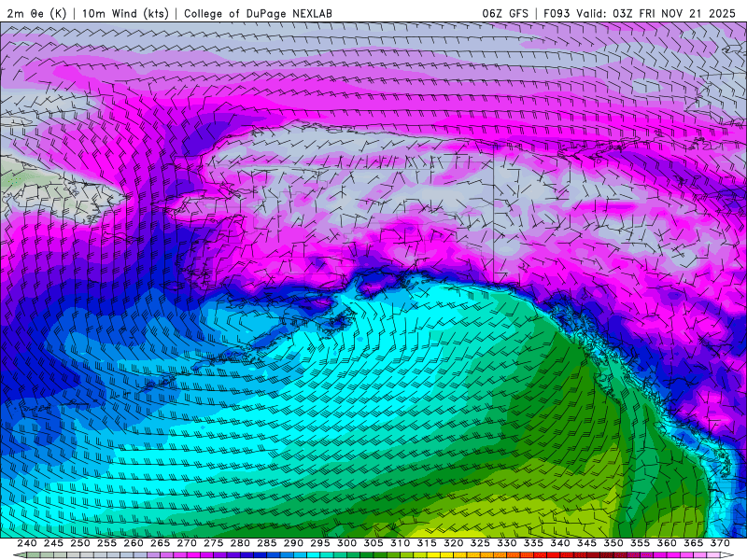Image resolution: width=747 pixels, height=560 pixels.
Task: Select the 'College of DuPage NEXLAB' text
Action: (258, 13)
